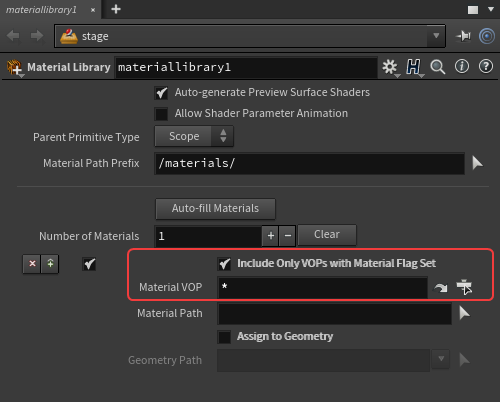
Task: Click the back navigation arrow
Action: (x=13, y=36)
